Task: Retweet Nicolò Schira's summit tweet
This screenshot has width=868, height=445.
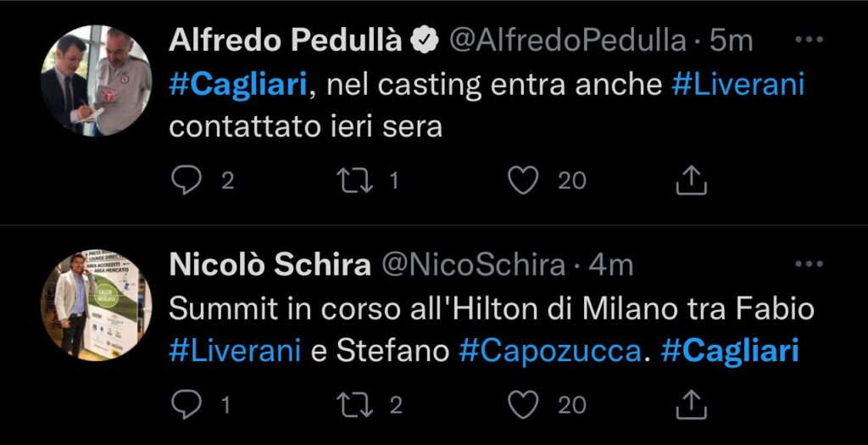Action: (357, 404)
